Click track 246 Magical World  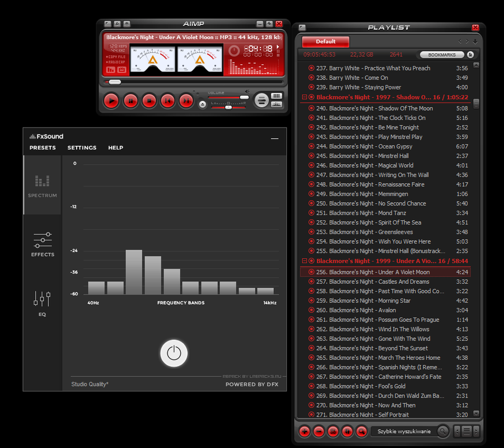(x=385, y=165)
